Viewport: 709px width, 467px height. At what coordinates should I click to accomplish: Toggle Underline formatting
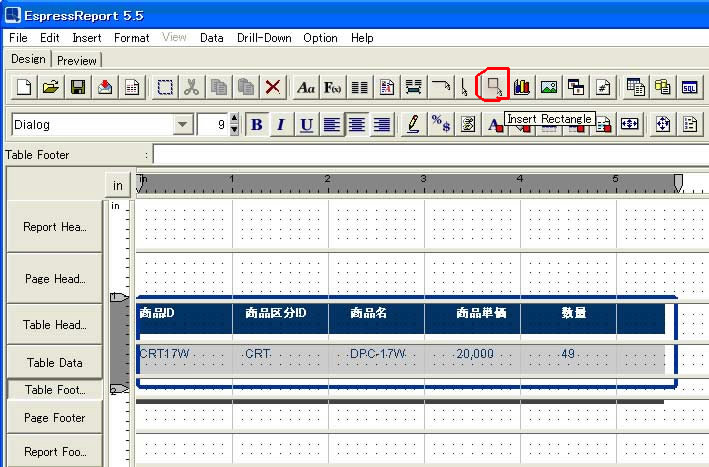(306, 125)
